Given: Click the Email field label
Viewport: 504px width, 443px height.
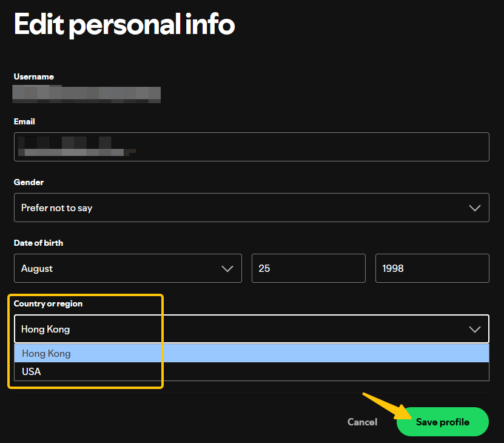Looking at the screenshot, I should point(24,121).
